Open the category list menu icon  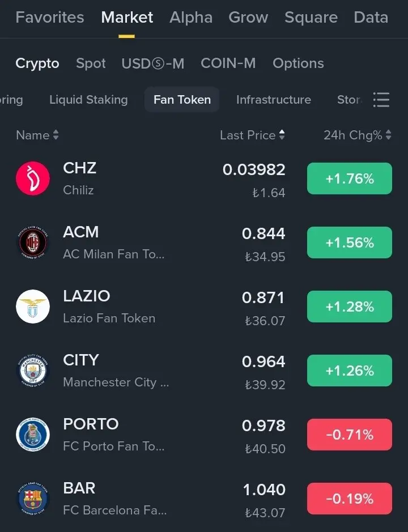[381, 100]
